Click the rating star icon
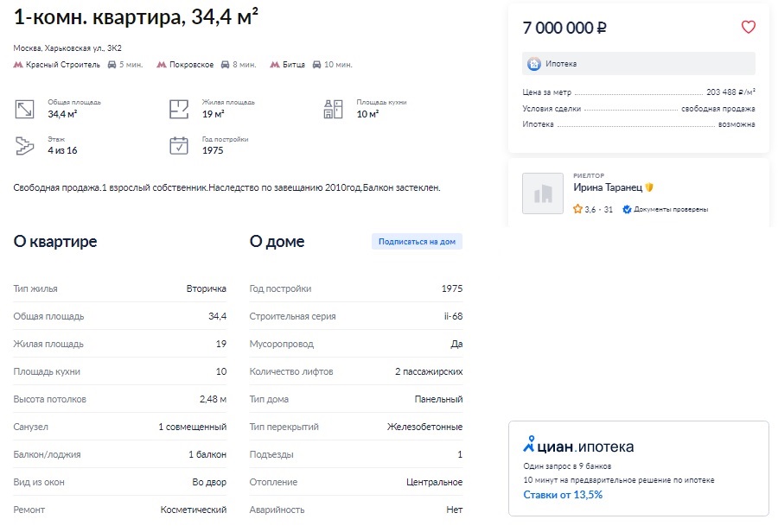778x532 pixels. coord(577,209)
